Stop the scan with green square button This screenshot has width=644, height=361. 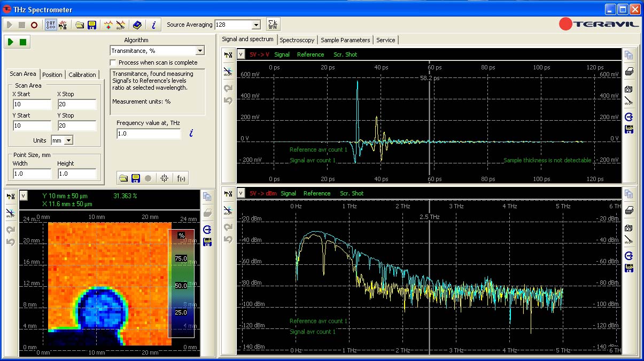[22, 42]
